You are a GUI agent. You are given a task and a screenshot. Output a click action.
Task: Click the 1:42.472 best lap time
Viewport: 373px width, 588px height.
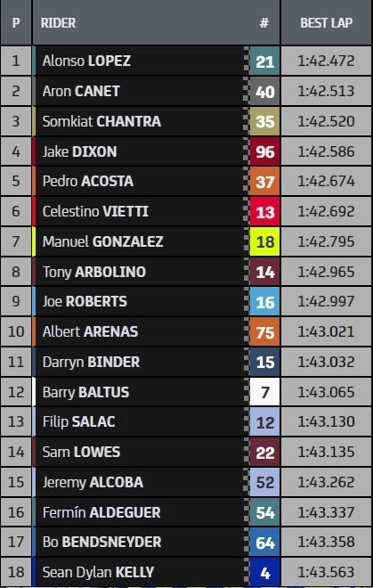326,61
